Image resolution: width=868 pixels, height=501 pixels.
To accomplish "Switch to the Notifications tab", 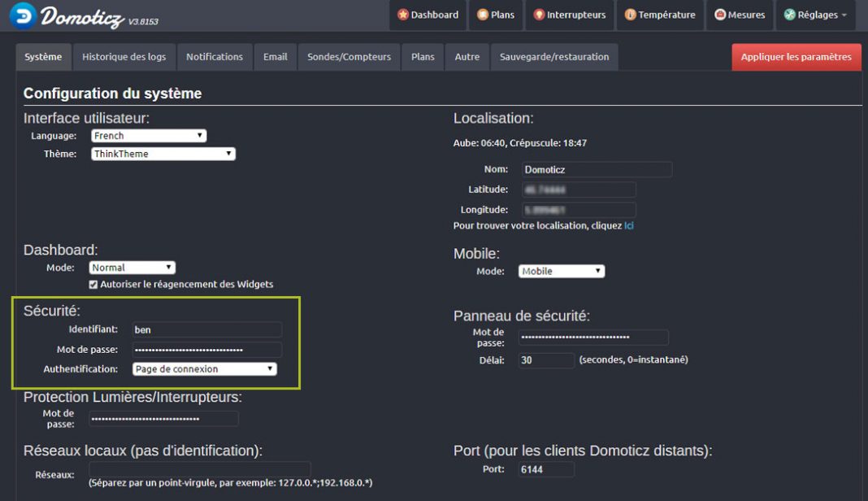I will click(215, 56).
